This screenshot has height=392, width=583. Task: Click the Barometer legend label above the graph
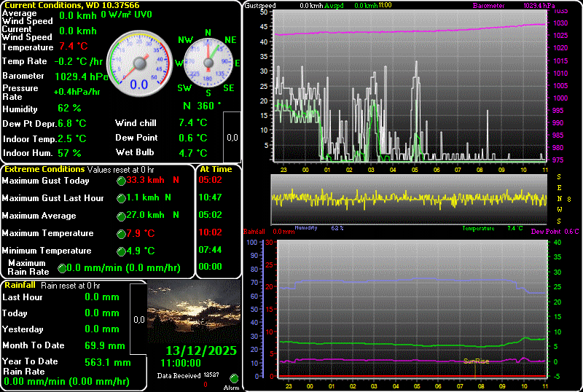pos(488,5)
